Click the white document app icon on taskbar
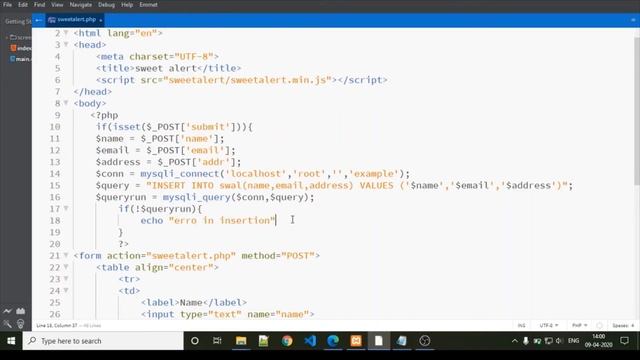The image size is (640, 360). click(379, 341)
